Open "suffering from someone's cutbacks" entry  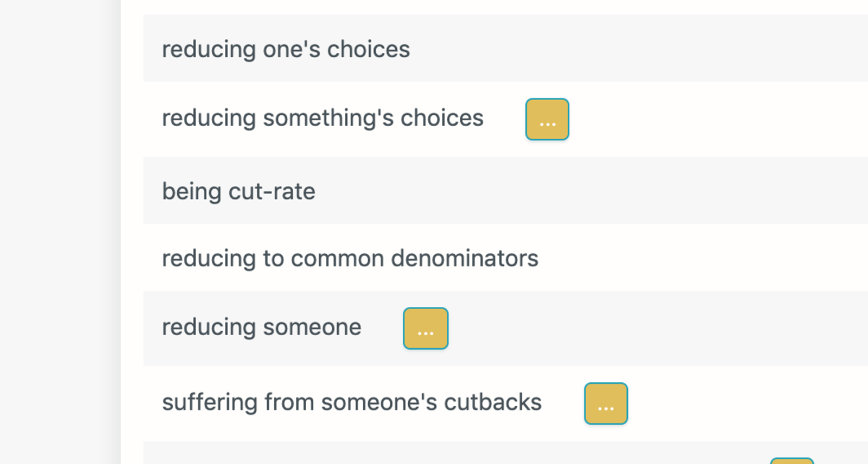(352, 402)
